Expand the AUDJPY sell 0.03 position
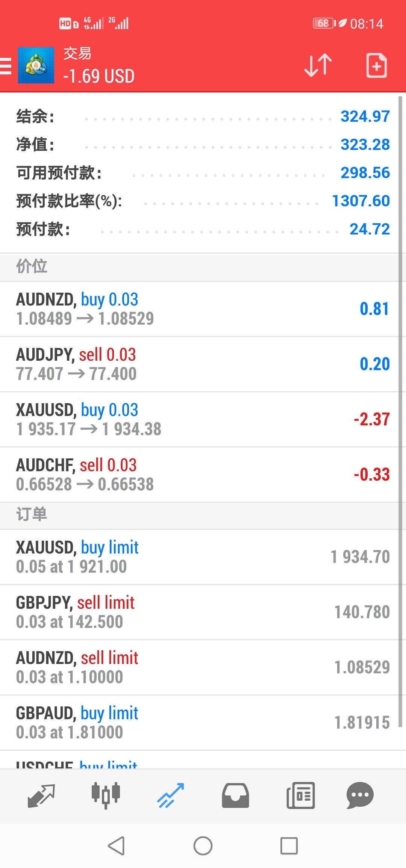406x868 pixels. tap(199, 364)
